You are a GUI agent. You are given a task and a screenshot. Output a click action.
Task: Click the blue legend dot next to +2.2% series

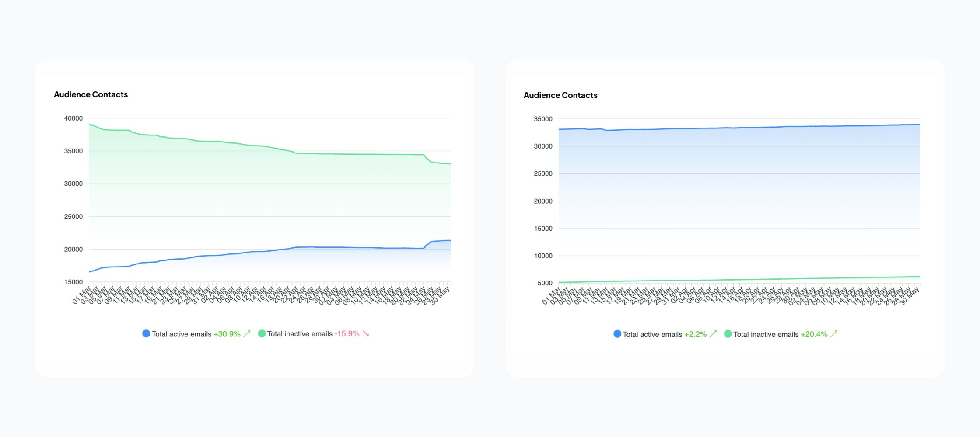point(617,334)
